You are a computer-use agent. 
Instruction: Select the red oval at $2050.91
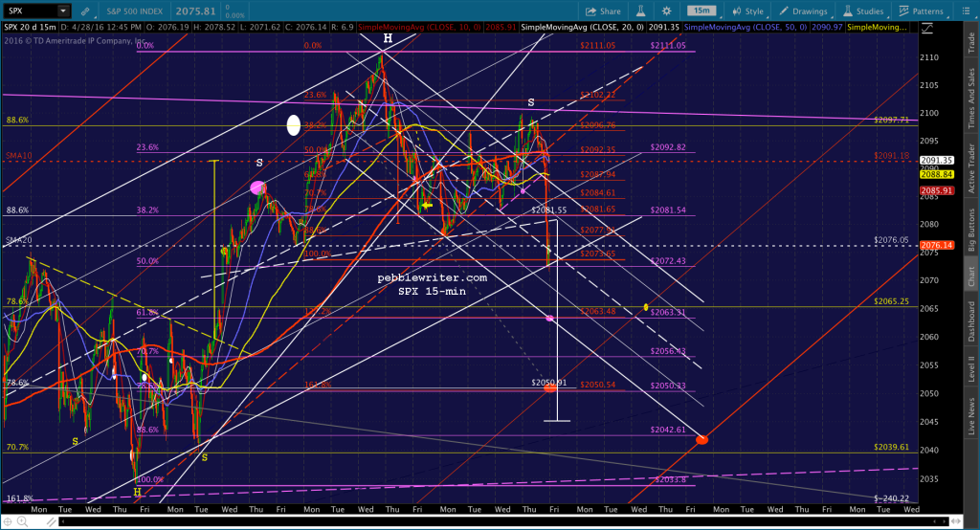[x=550, y=388]
